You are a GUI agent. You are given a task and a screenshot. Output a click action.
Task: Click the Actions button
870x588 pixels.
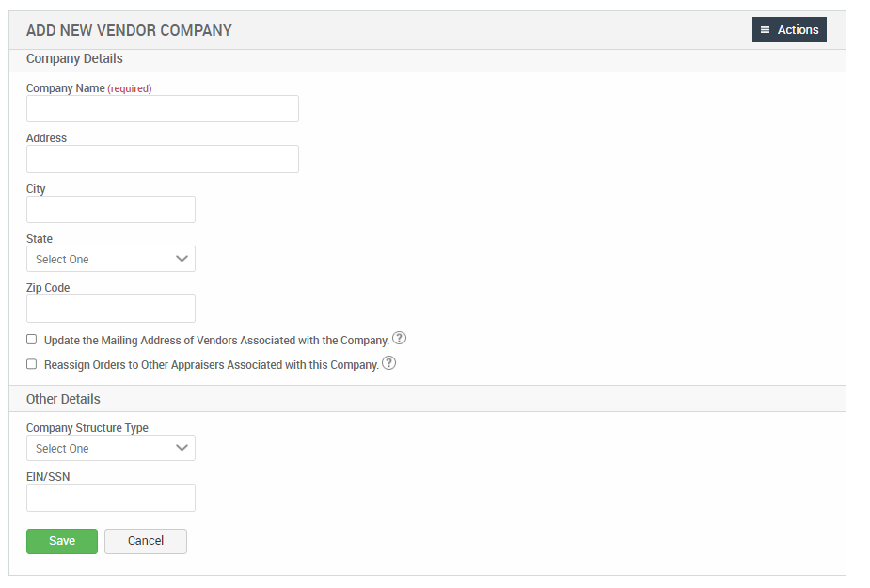[x=789, y=29]
